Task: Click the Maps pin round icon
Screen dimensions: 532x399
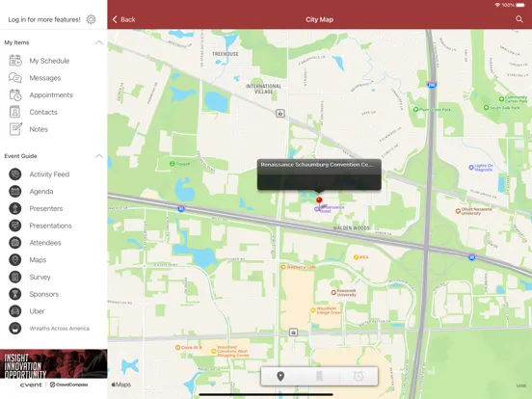Action: [x=14, y=260]
